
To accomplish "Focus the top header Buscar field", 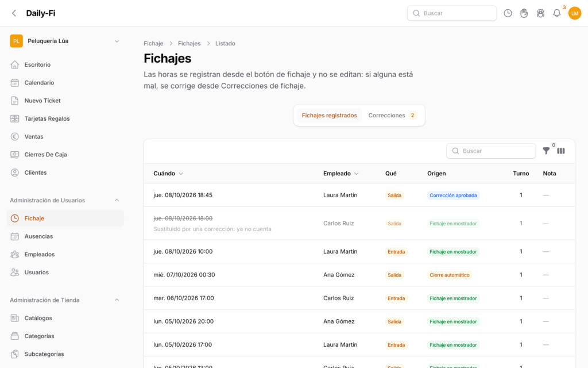I will click(452, 13).
